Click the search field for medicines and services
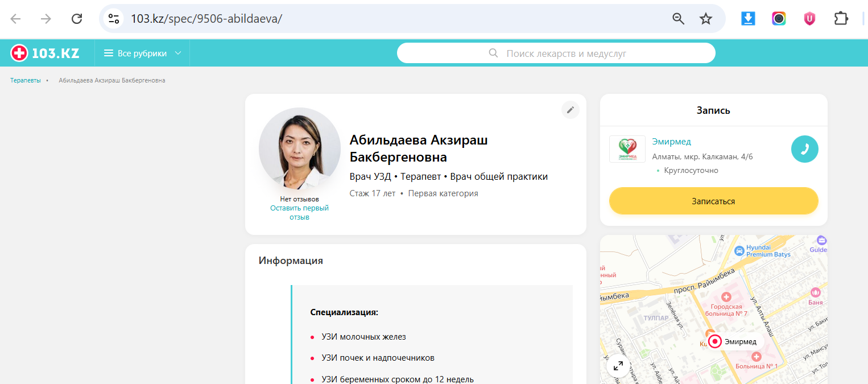 coord(556,53)
